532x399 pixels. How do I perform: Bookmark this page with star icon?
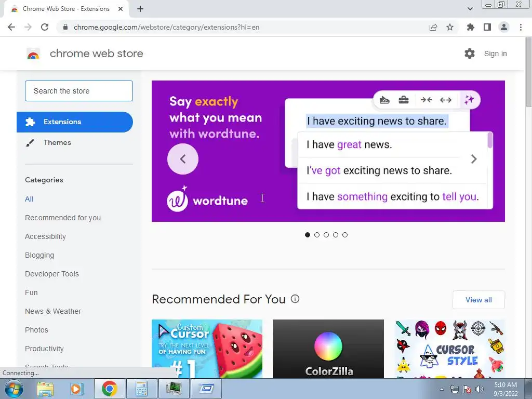pos(450,27)
